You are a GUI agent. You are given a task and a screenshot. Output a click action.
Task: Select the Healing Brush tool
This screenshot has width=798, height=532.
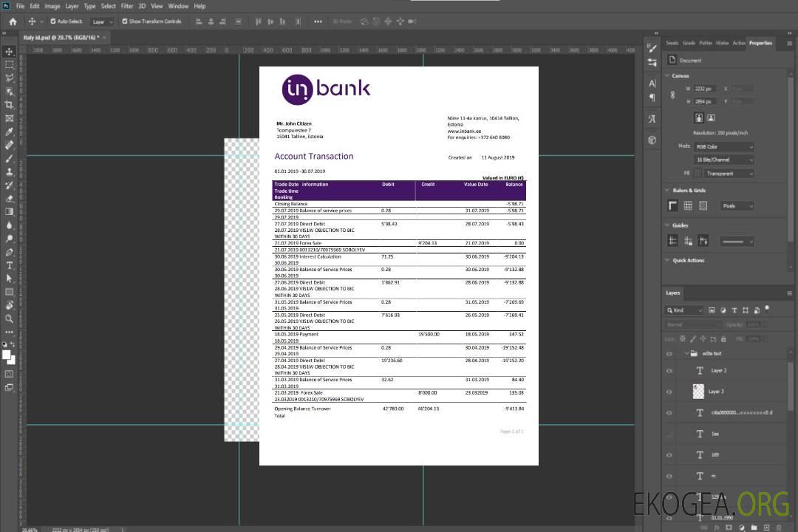click(9, 145)
